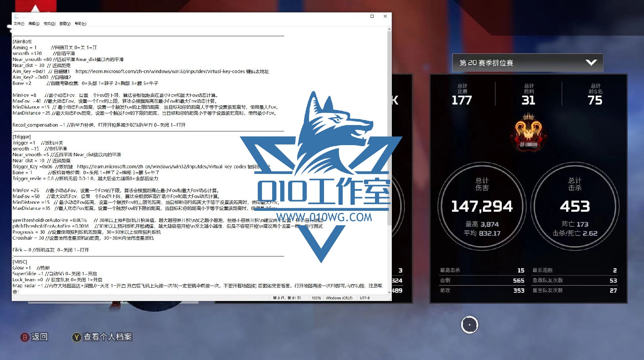
Task: Click the white chevron on the season selector
Action: coord(591,63)
